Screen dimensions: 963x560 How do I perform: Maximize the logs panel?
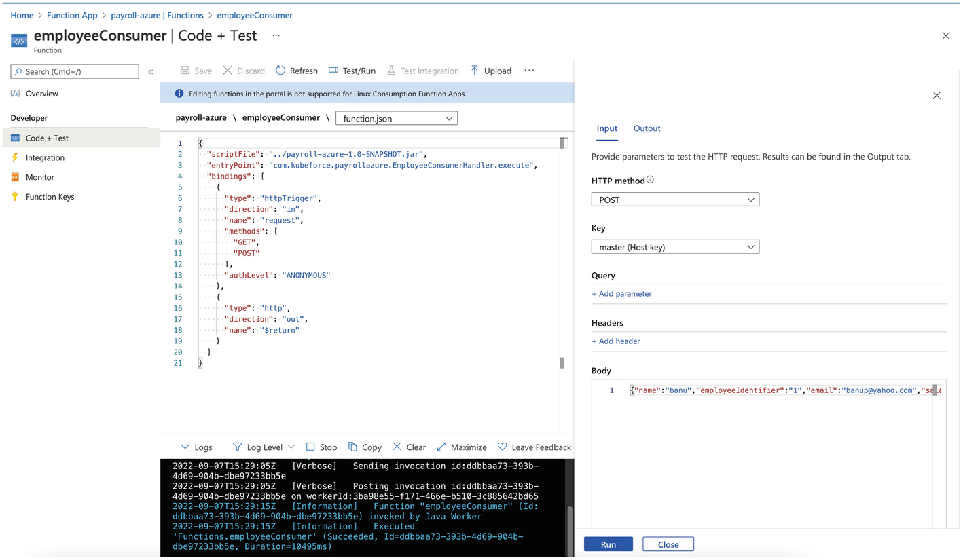click(462, 447)
